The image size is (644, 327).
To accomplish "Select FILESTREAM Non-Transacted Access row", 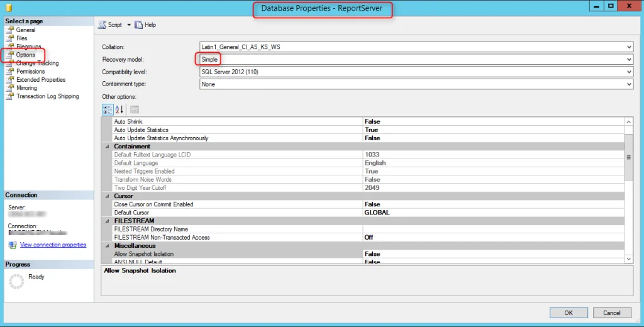I will click(x=369, y=238).
